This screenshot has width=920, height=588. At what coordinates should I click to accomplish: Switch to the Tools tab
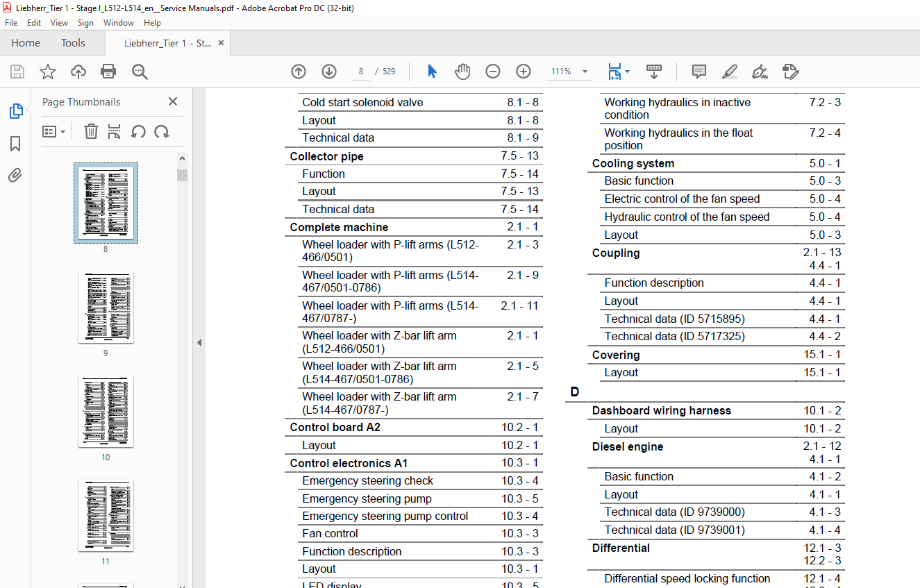coord(73,42)
